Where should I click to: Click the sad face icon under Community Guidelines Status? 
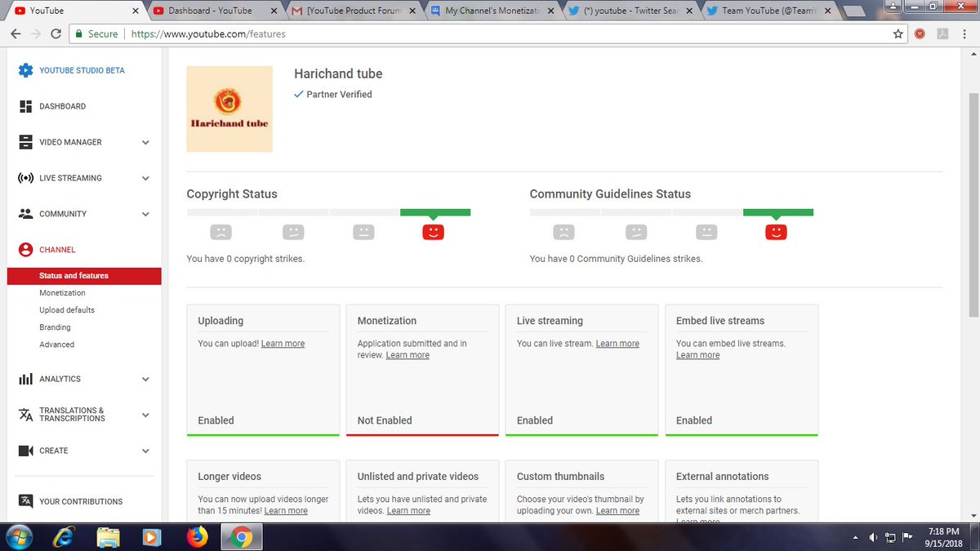[x=563, y=232]
